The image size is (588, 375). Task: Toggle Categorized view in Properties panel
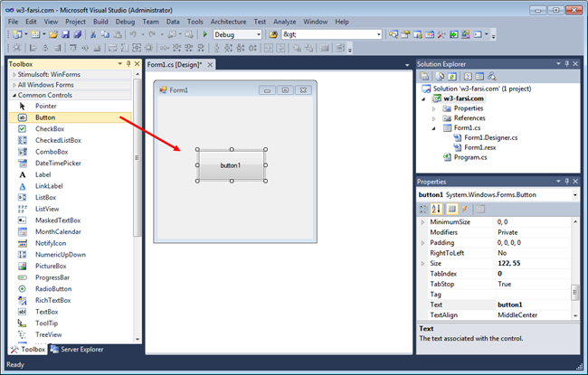tap(423, 209)
